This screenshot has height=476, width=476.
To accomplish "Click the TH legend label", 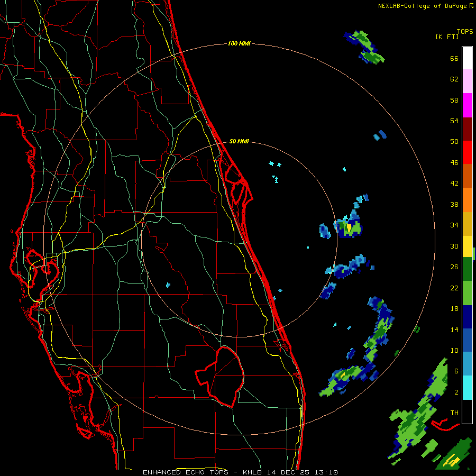I will point(454,413).
